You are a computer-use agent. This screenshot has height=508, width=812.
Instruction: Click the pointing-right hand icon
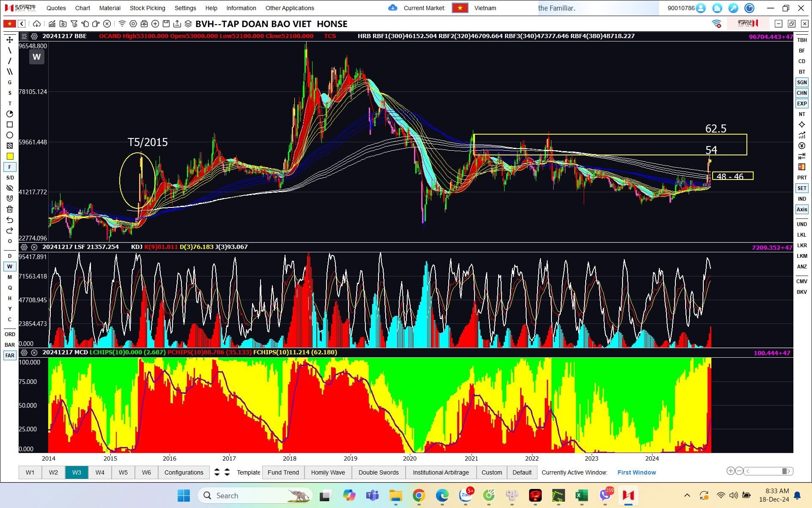pos(96,24)
